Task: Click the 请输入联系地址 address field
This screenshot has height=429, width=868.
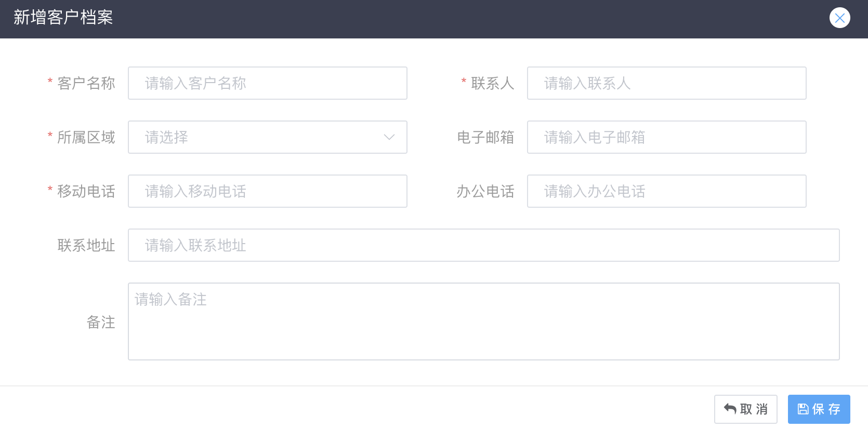Action: pos(484,245)
